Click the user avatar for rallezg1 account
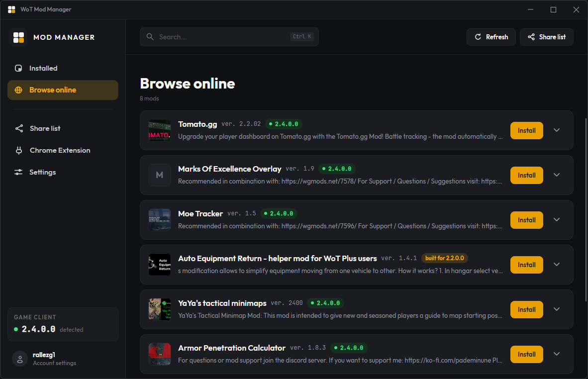 click(20, 359)
